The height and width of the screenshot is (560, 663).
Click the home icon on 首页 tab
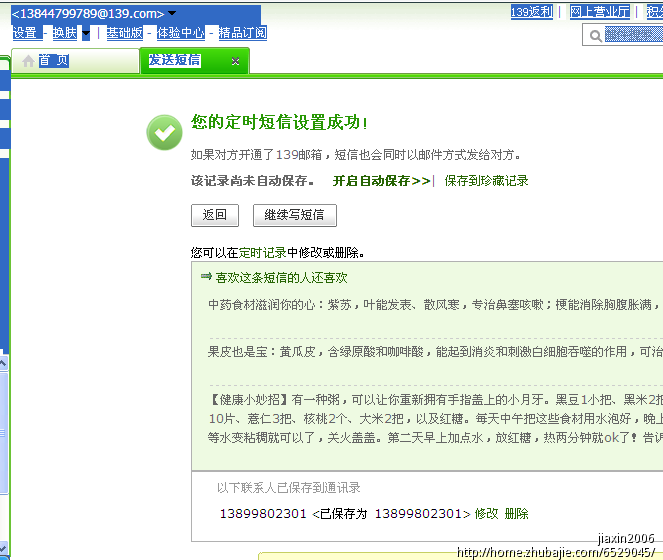click(x=28, y=61)
